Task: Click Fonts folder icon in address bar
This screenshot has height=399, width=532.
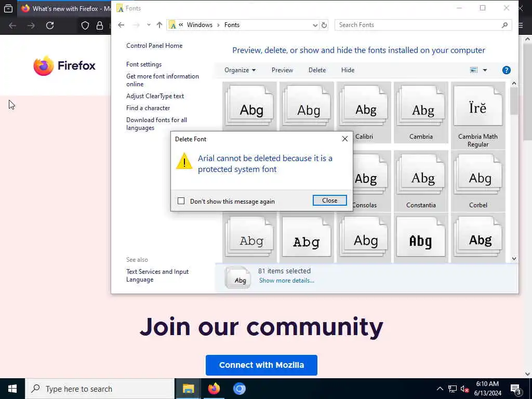Action: (x=172, y=25)
